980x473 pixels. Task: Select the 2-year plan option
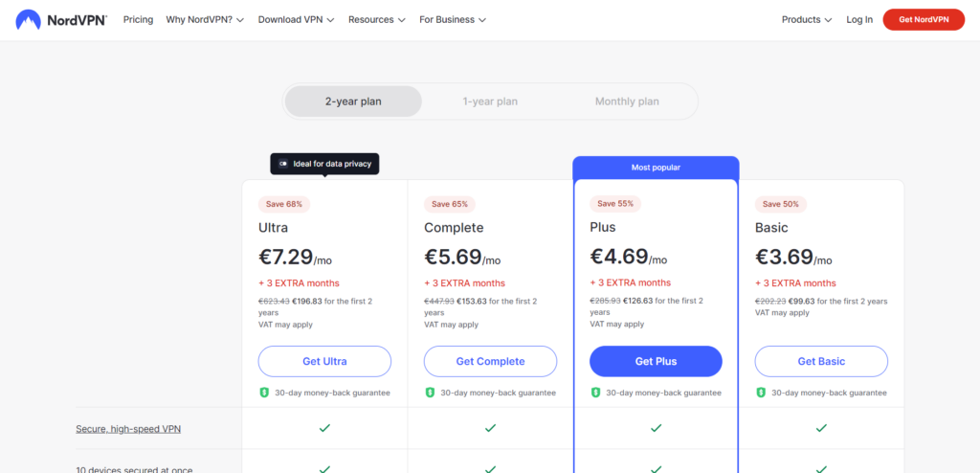click(353, 101)
